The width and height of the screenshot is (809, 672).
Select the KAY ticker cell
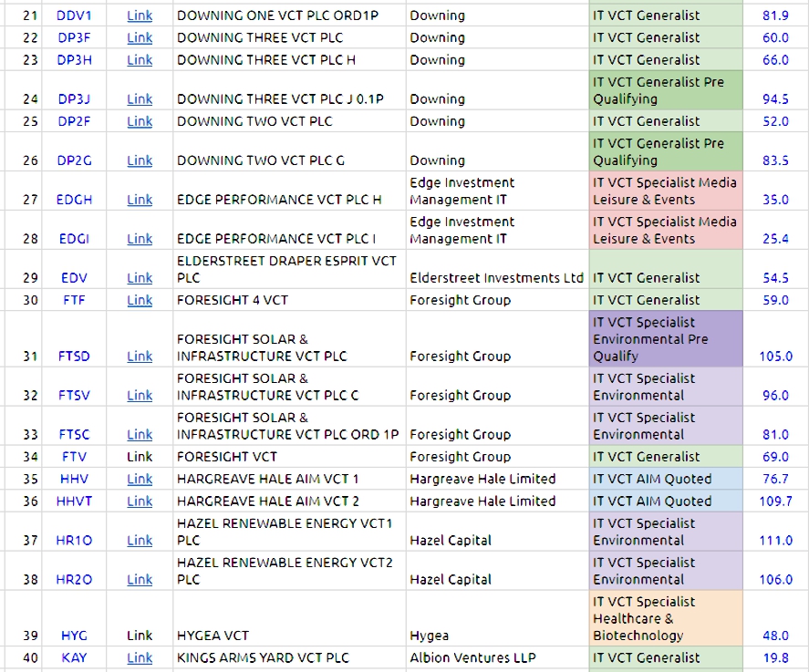tap(74, 658)
